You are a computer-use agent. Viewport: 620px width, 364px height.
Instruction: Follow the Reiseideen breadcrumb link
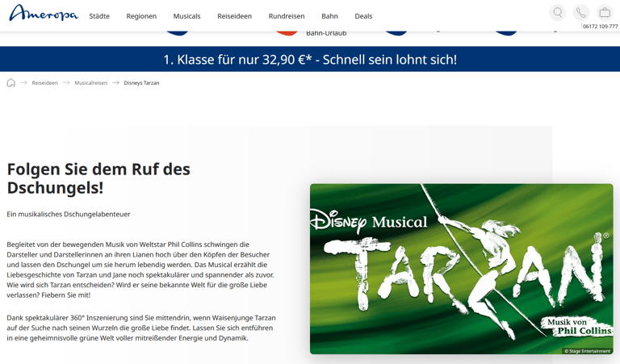[44, 83]
